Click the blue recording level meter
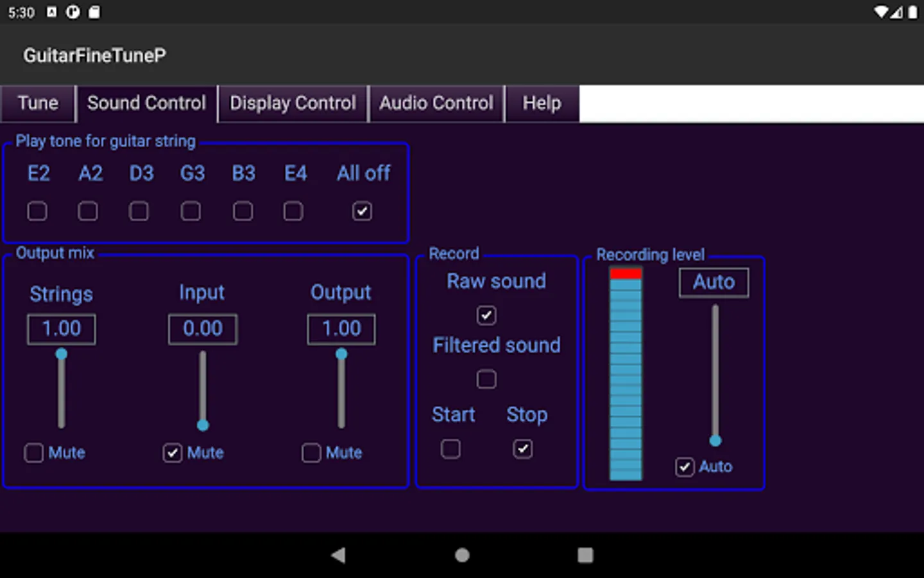This screenshot has height=578, width=924. pos(626,374)
